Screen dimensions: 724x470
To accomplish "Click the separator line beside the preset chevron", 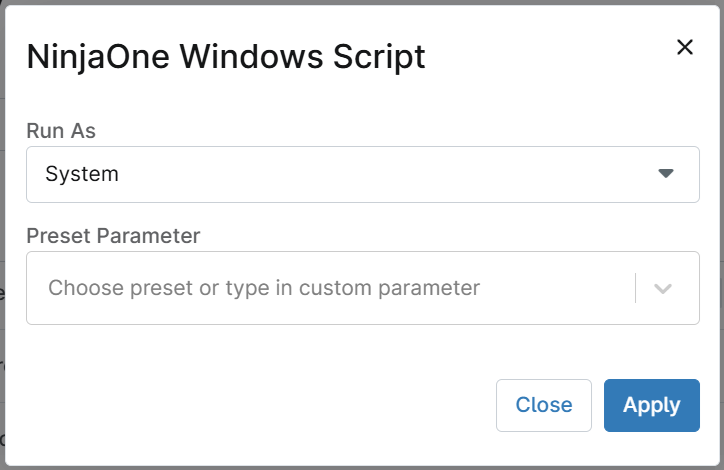I will [635, 288].
